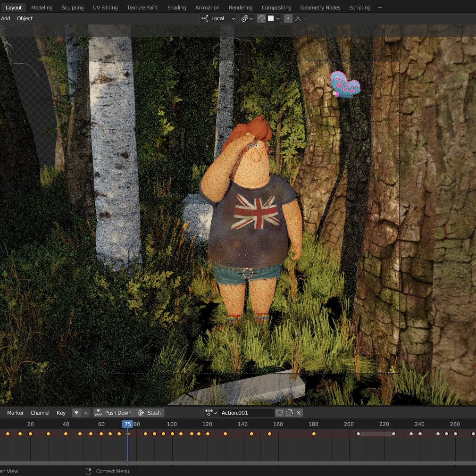The image size is (476, 476).
Task: Switch to the Modeling workspace tab
Action: tap(42, 8)
